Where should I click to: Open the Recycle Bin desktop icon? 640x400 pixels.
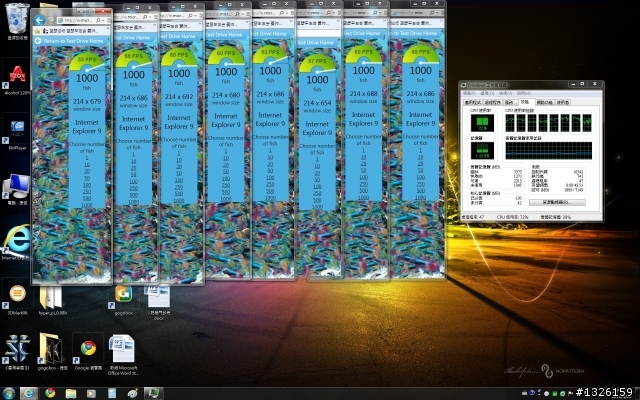[x=17, y=20]
